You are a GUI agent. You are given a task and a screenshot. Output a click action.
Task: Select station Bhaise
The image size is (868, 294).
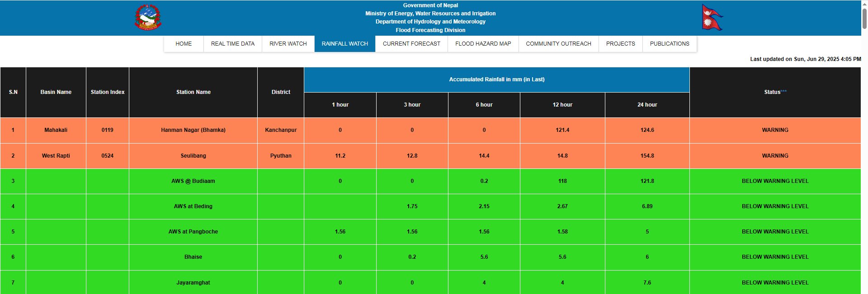pos(193,257)
